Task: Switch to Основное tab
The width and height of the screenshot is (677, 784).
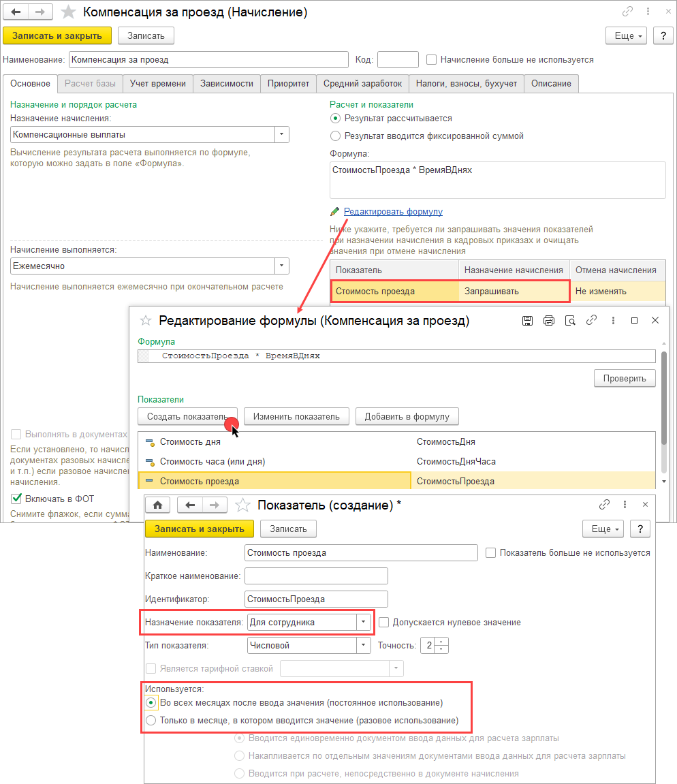Action: tap(30, 84)
